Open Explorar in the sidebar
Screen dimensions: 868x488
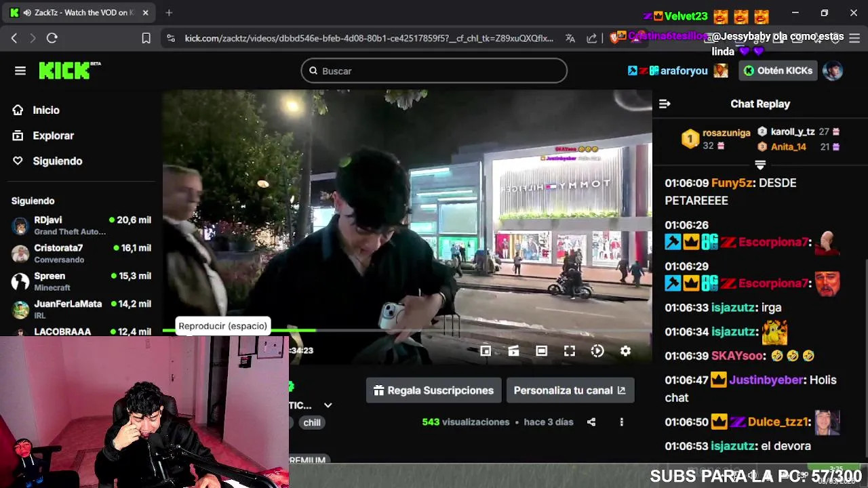coord(53,136)
